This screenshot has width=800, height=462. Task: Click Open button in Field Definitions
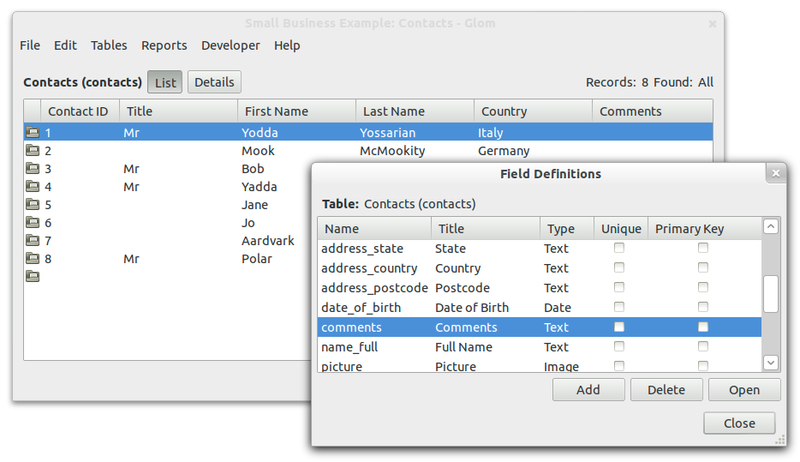(x=744, y=390)
